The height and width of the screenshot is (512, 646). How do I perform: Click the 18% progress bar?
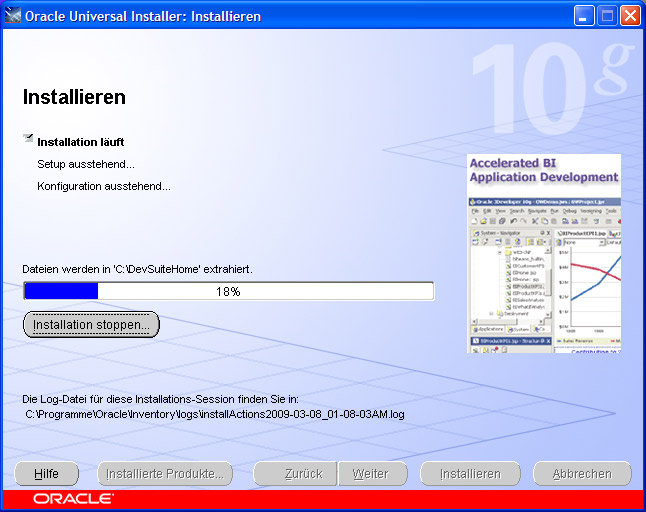(x=229, y=291)
